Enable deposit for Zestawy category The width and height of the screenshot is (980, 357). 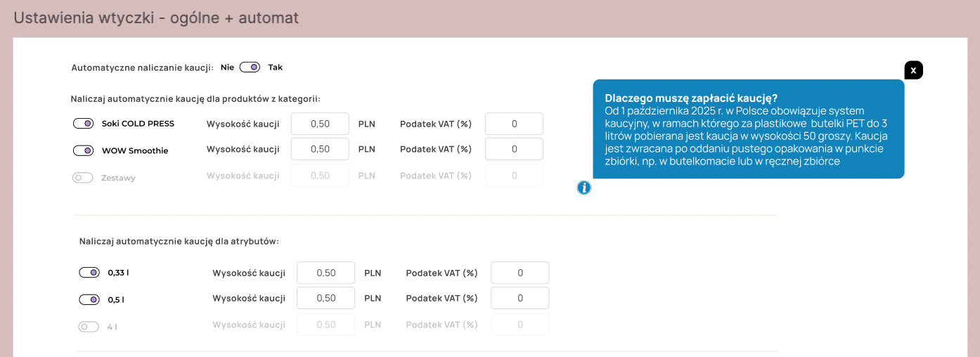point(83,178)
